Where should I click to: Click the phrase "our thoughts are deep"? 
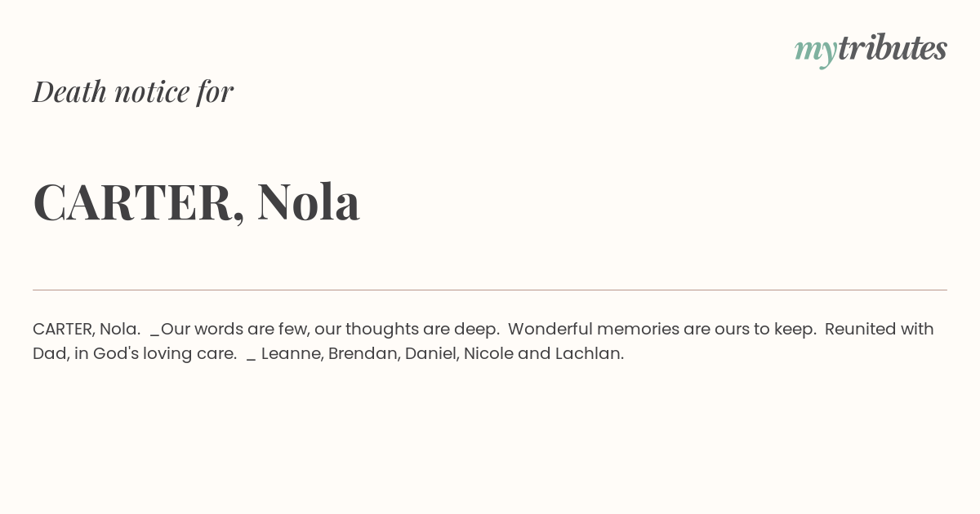[407, 330]
